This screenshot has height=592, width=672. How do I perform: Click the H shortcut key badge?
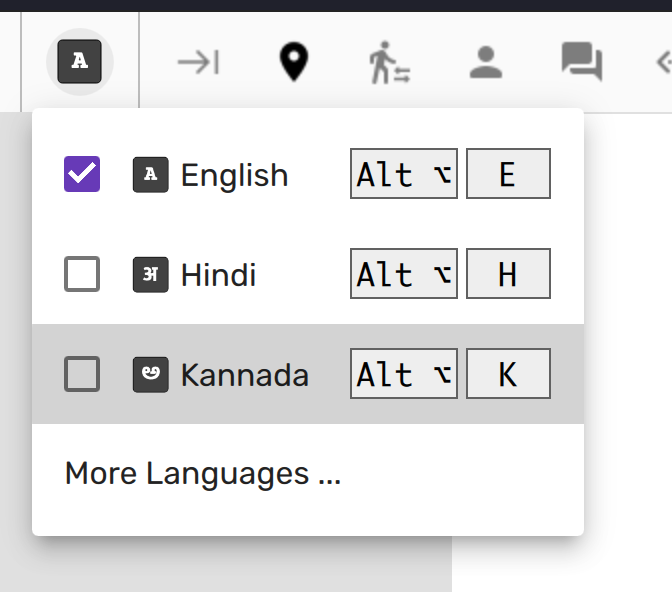coord(508,275)
